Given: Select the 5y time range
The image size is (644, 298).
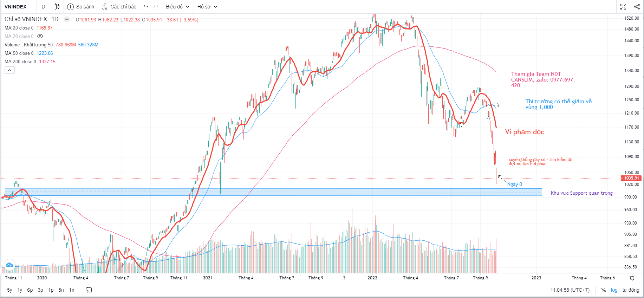Looking at the screenshot, I should coord(9,290).
